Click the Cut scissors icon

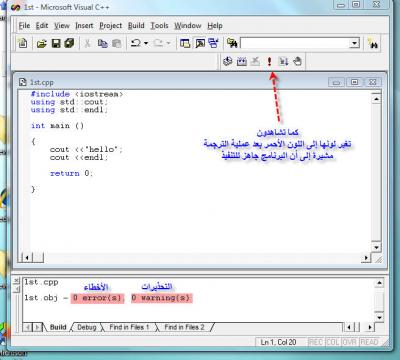[x=87, y=43]
